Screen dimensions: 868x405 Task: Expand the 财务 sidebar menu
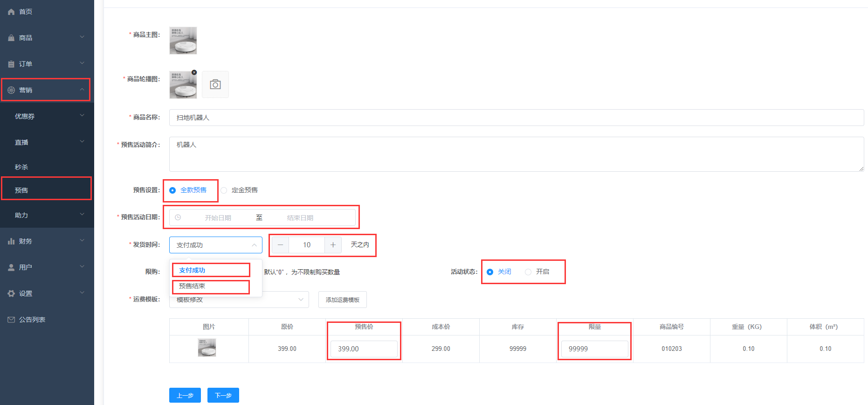coord(82,241)
